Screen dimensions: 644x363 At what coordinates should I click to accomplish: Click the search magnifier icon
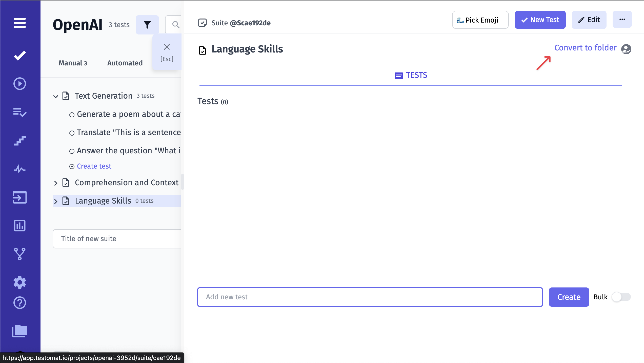coord(176,25)
